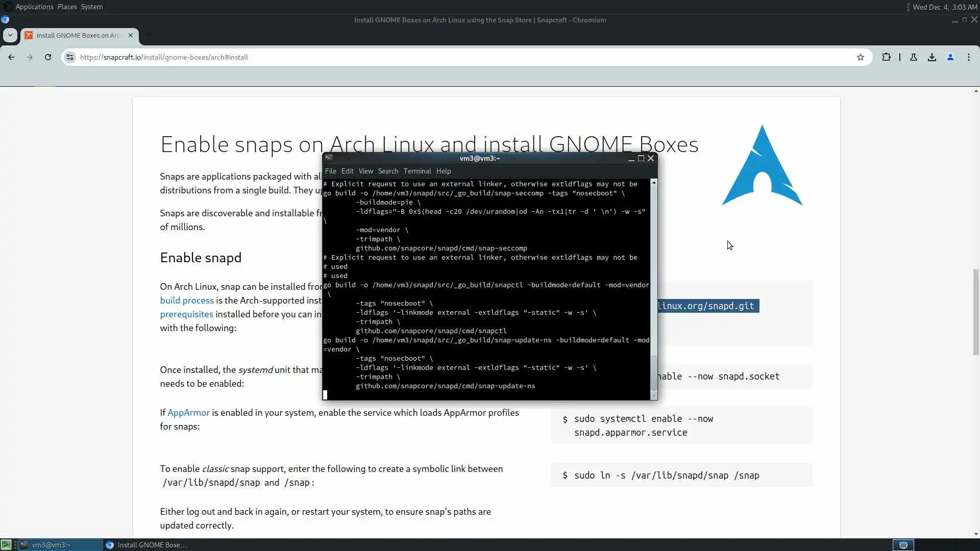Open the browser downloads icon
Image resolution: width=980 pixels, height=551 pixels.
[932, 57]
